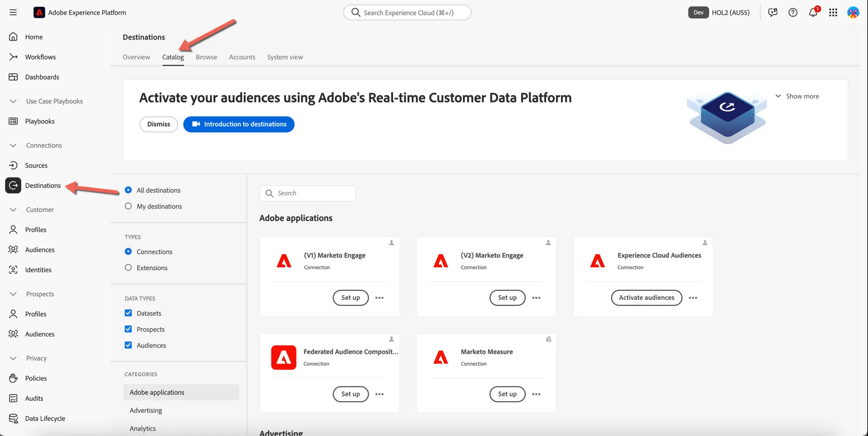Image resolution: width=868 pixels, height=436 pixels.
Task: Open the apps grid switcher
Action: tap(833, 13)
